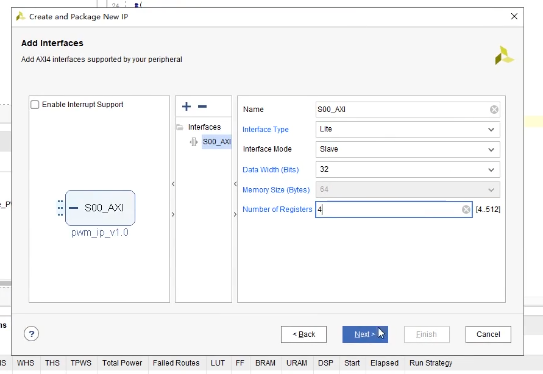
Task: Select the S00_AXI block in preview
Action: tap(100, 208)
